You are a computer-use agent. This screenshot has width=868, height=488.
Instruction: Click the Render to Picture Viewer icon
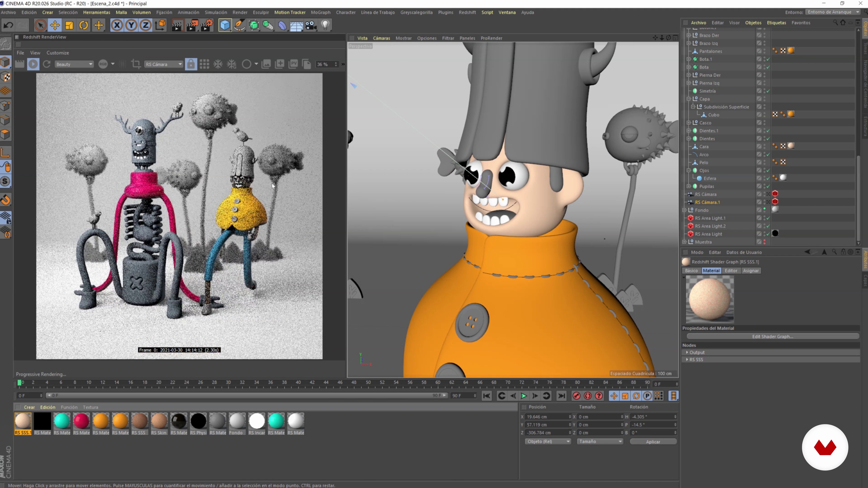pos(192,25)
